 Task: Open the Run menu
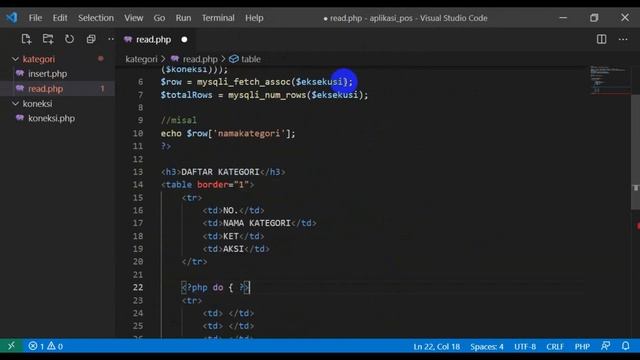pos(183,18)
